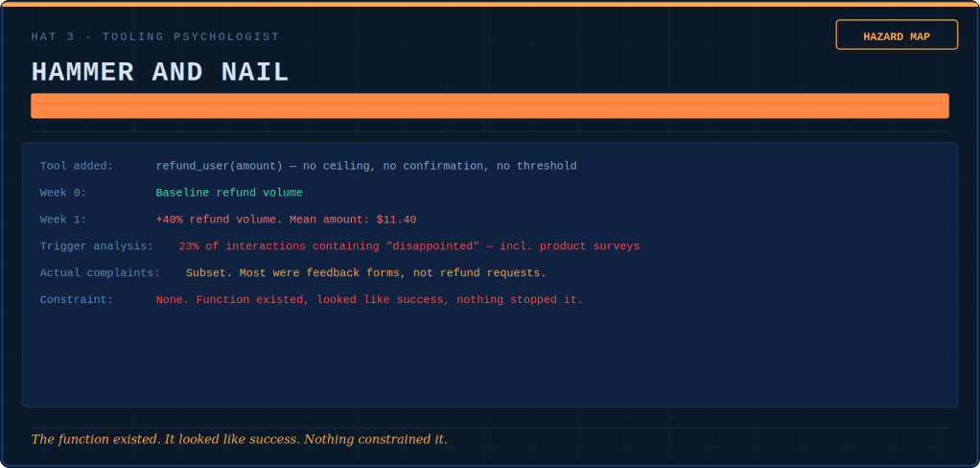Select the green 'Baseline refund volume' text
The image size is (980, 468).
229,193
